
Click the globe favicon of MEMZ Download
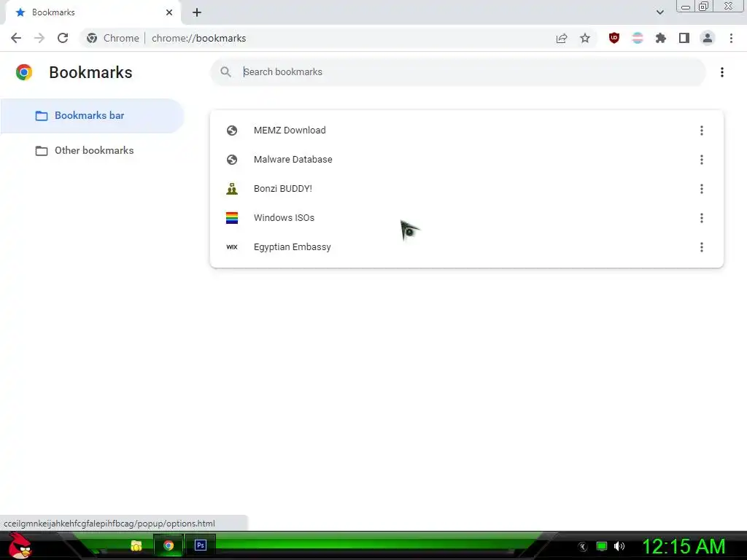[x=232, y=131]
